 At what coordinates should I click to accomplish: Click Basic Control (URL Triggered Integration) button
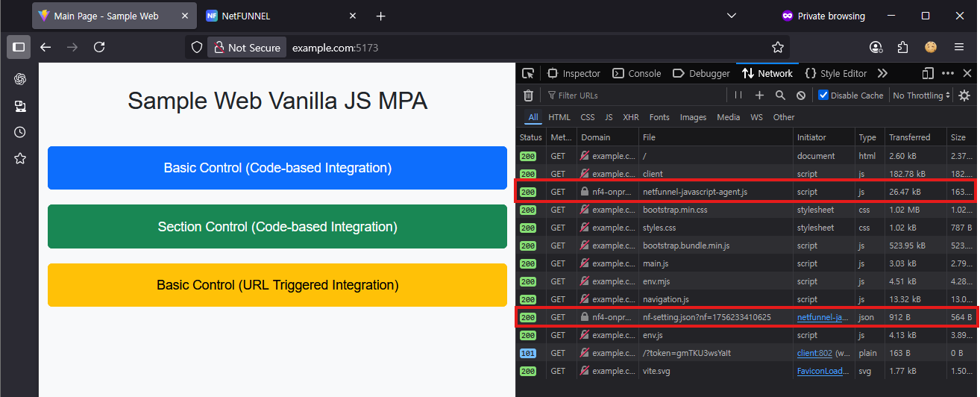pos(277,285)
